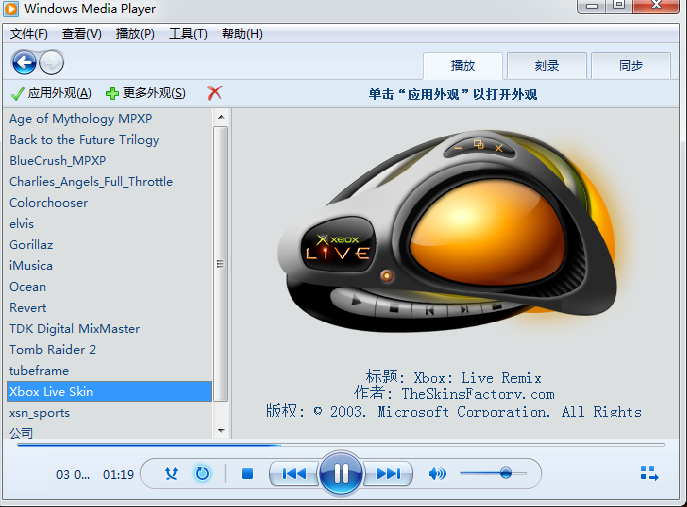
Task: Click the elapsed time 01:19 display
Action: (x=118, y=475)
